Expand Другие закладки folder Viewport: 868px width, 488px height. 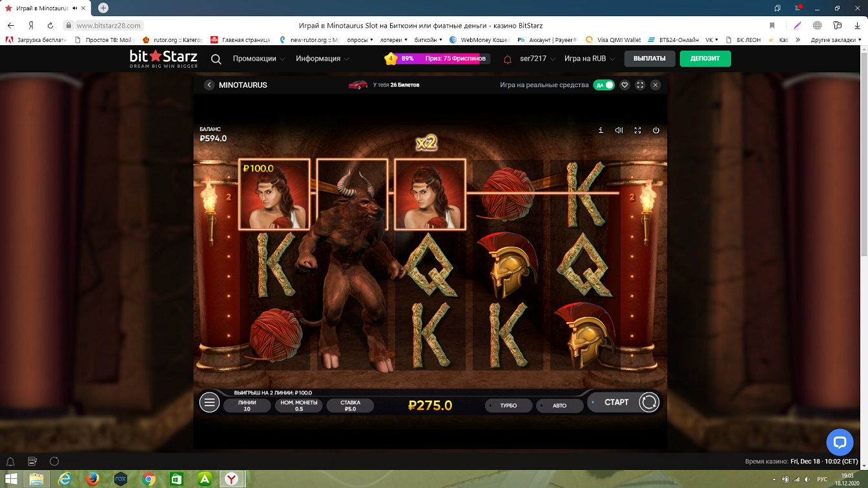pyautogui.click(x=836, y=39)
